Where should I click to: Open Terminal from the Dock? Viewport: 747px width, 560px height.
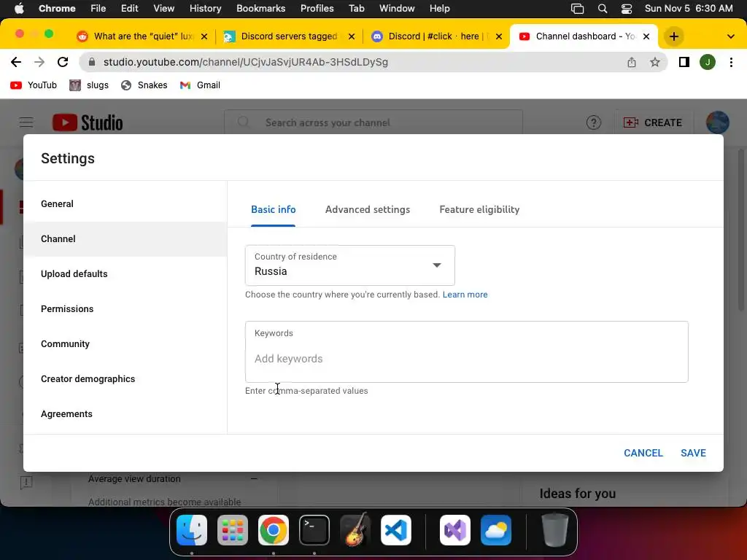click(314, 530)
